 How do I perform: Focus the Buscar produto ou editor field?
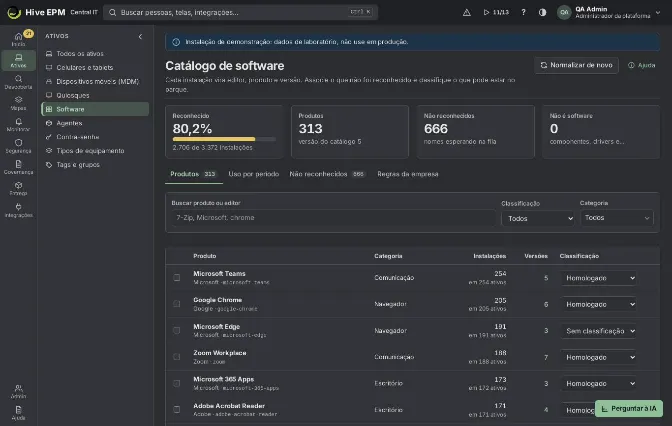[333, 218]
